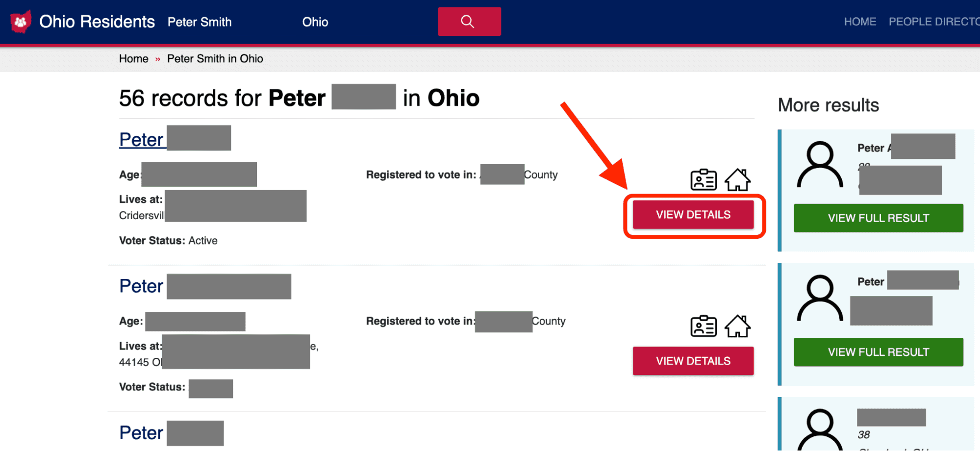Click the first VIEW FULL RESULT button
This screenshot has height=451, width=980.
tap(879, 218)
